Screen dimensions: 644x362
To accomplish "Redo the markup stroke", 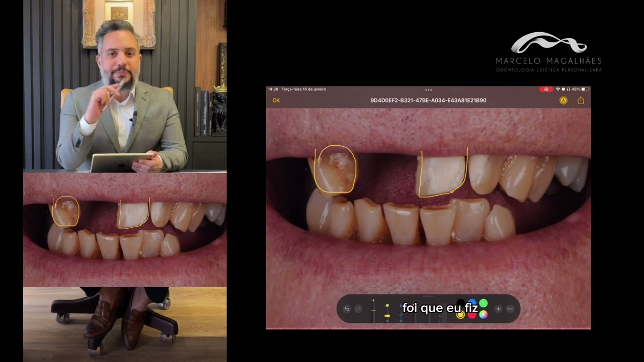I will (358, 309).
